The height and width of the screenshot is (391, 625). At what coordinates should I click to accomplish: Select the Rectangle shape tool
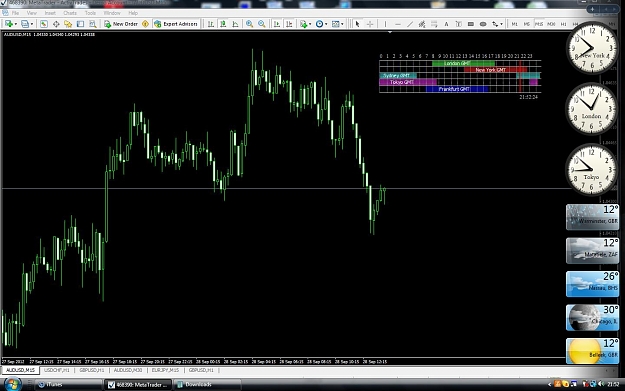[471, 24]
